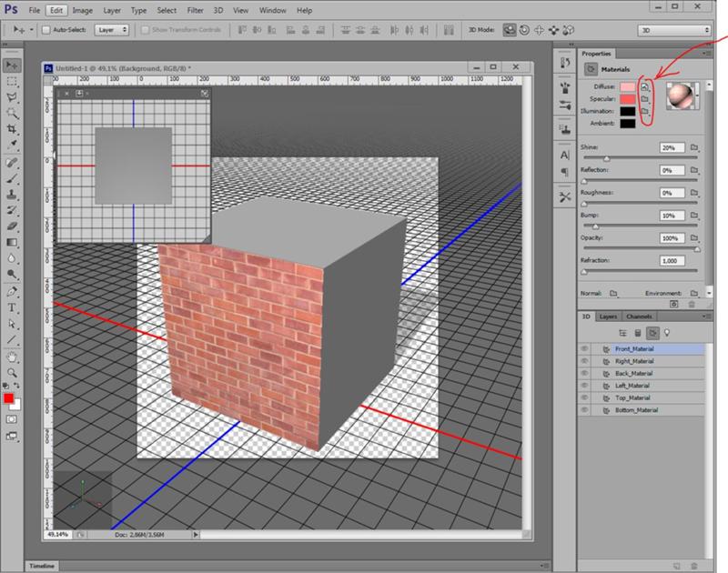Click the Bump percentage input field
The height and width of the screenshot is (573, 728).
click(x=671, y=216)
